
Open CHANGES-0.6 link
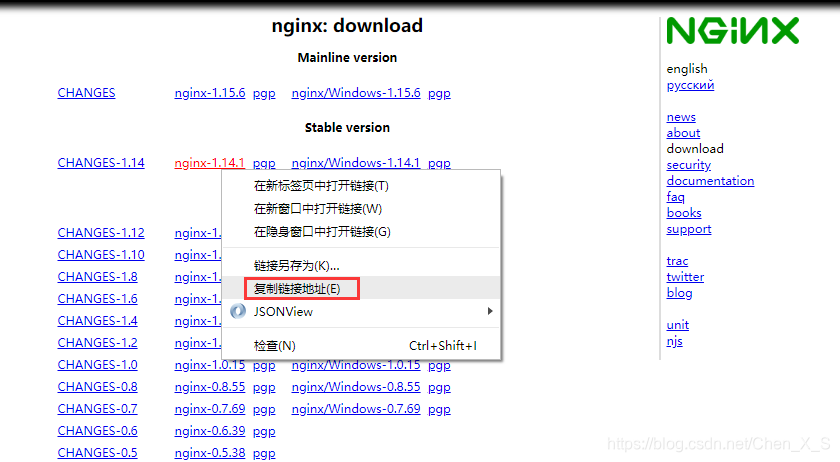98,431
